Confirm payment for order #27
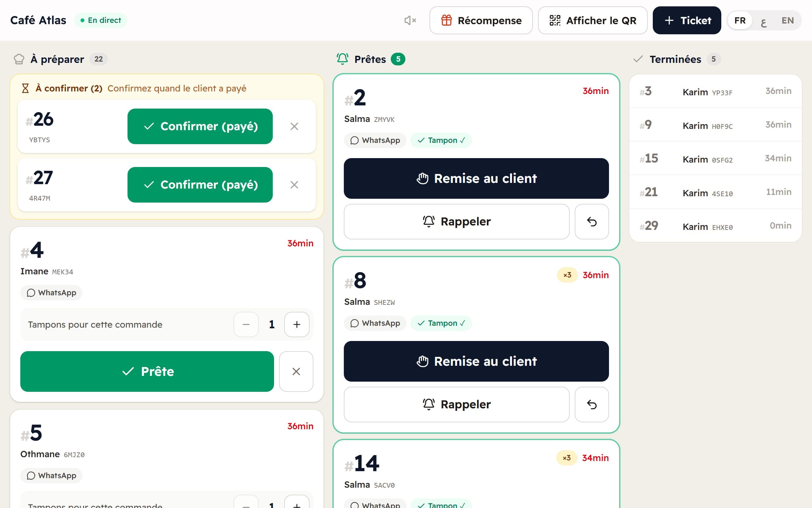This screenshot has width=812, height=508. pos(200,185)
